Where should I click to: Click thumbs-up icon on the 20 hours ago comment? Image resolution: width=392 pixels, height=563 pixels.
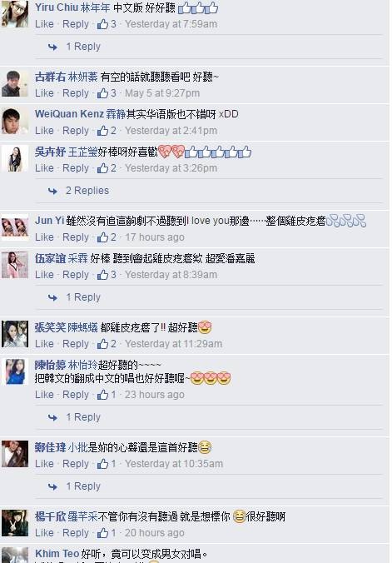coord(102,533)
